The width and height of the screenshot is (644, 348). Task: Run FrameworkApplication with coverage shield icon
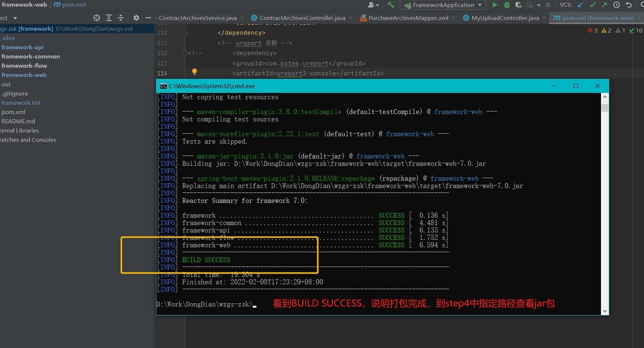pyautogui.click(x=518, y=5)
